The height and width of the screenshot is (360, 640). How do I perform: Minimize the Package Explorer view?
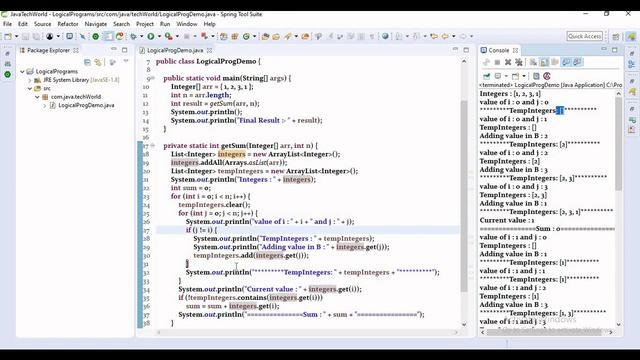pyautogui.click(x=113, y=50)
